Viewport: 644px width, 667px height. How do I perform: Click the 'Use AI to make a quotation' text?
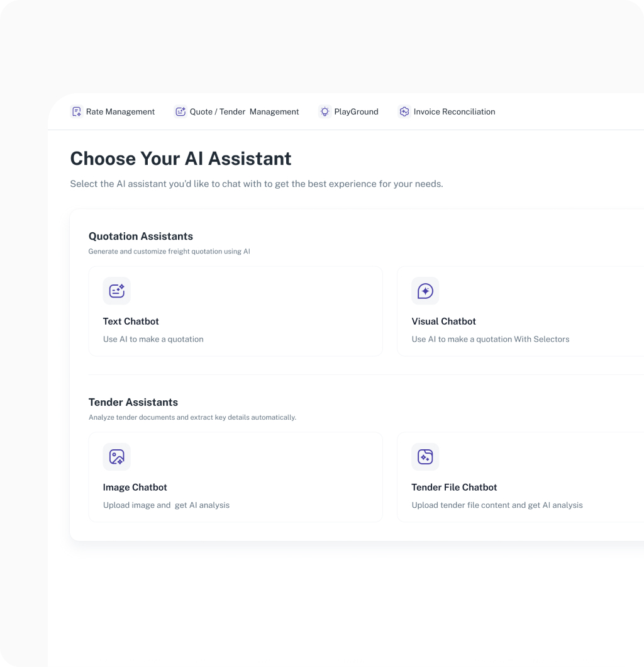pyautogui.click(x=153, y=339)
